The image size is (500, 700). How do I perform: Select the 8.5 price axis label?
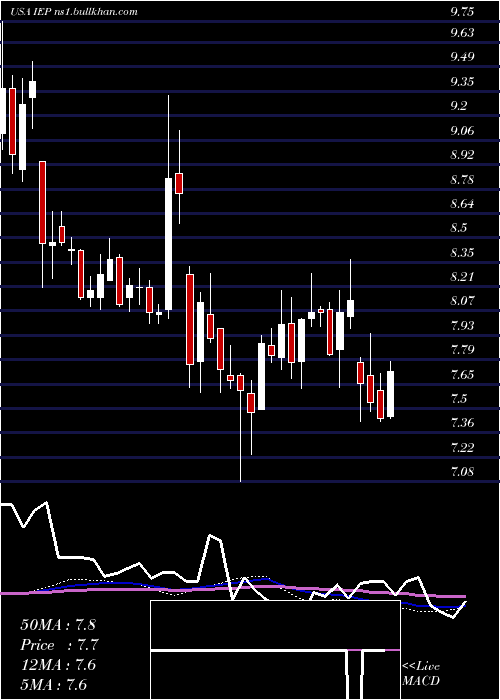point(459,228)
